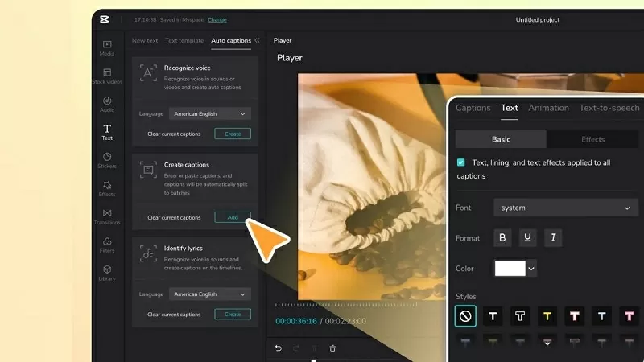Expand the Font system dropdown
The image size is (644, 362).
click(x=565, y=208)
